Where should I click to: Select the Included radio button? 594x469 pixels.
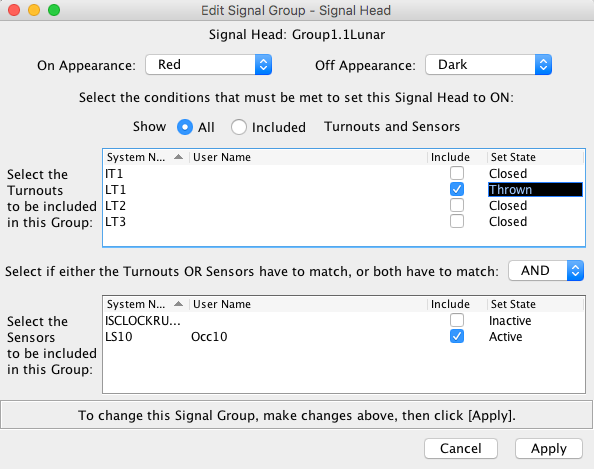(x=239, y=127)
